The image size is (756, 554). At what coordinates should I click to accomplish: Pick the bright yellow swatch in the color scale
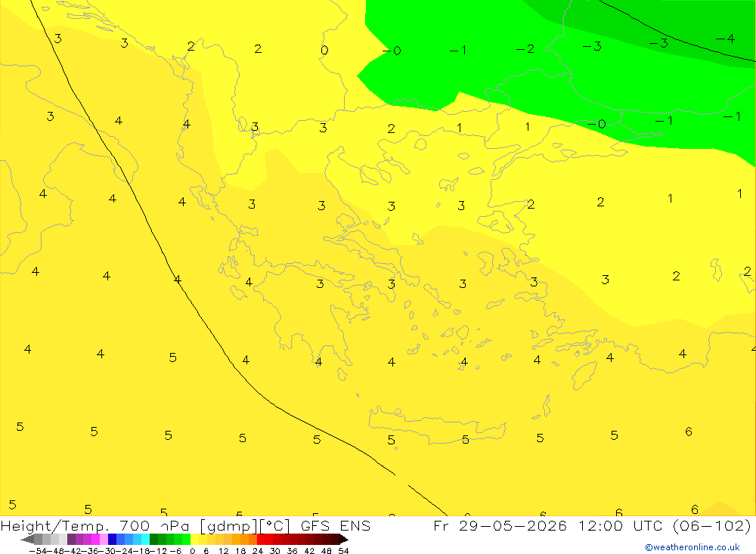click(195, 540)
